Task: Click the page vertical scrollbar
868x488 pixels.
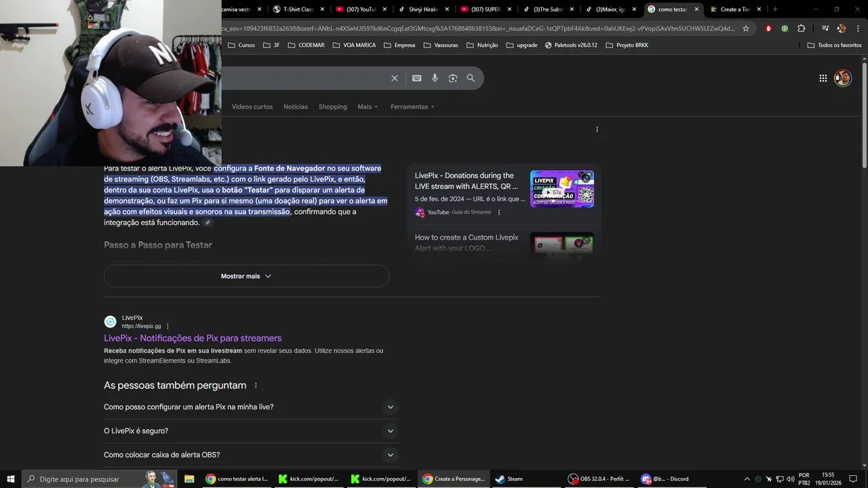Action: coord(865,115)
